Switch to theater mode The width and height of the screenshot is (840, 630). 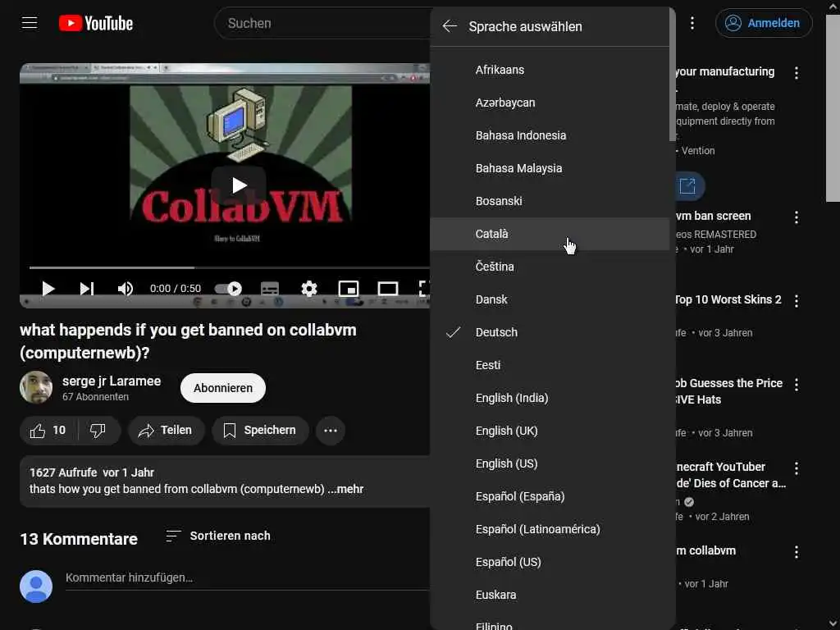click(x=388, y=289)
